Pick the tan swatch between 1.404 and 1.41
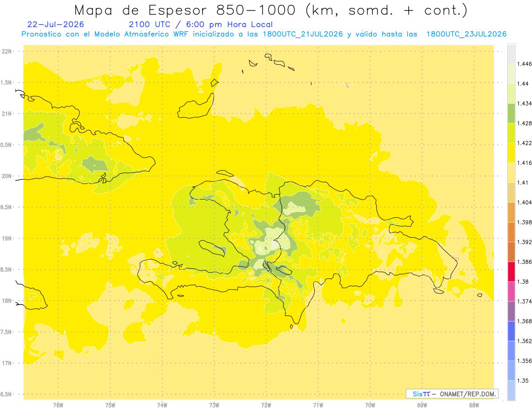Screen dimensions: 532x411 tap(511, 192)
